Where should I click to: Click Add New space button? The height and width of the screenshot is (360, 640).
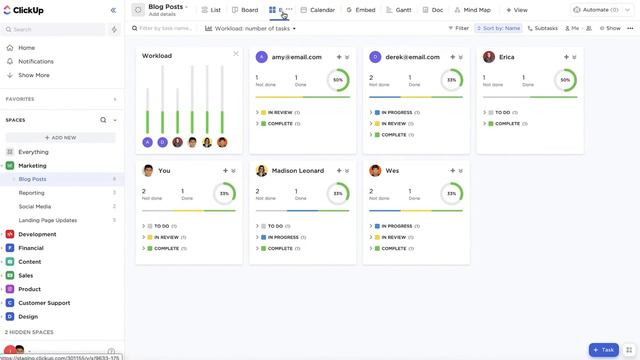(x=60, y=138)
